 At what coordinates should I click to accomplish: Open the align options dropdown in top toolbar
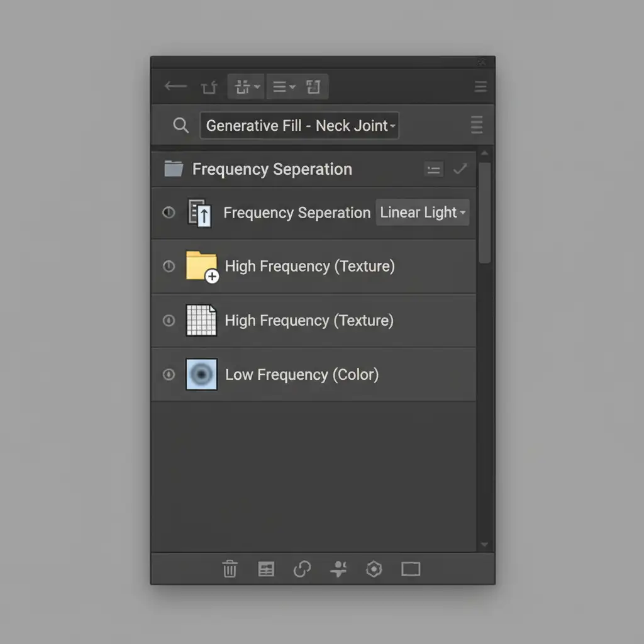pos(246,87)
